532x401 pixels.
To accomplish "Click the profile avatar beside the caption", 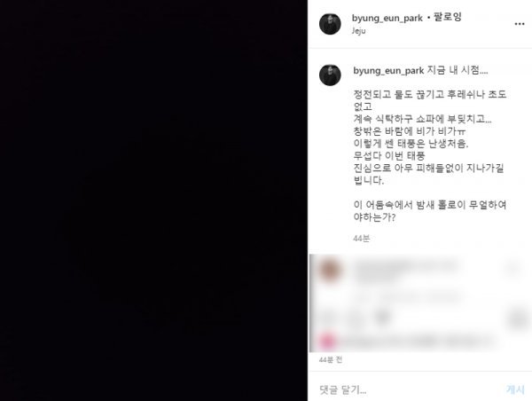I will click(x=330, y=75).
